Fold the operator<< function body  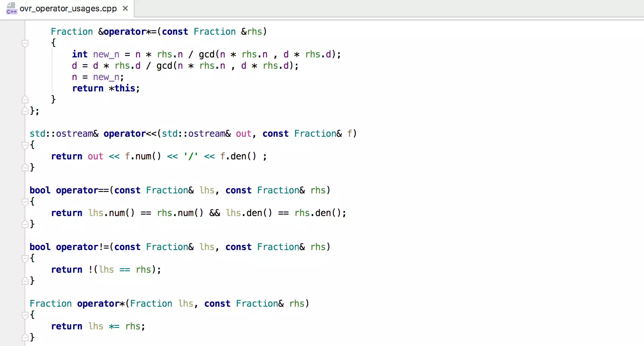pos(25,145)
